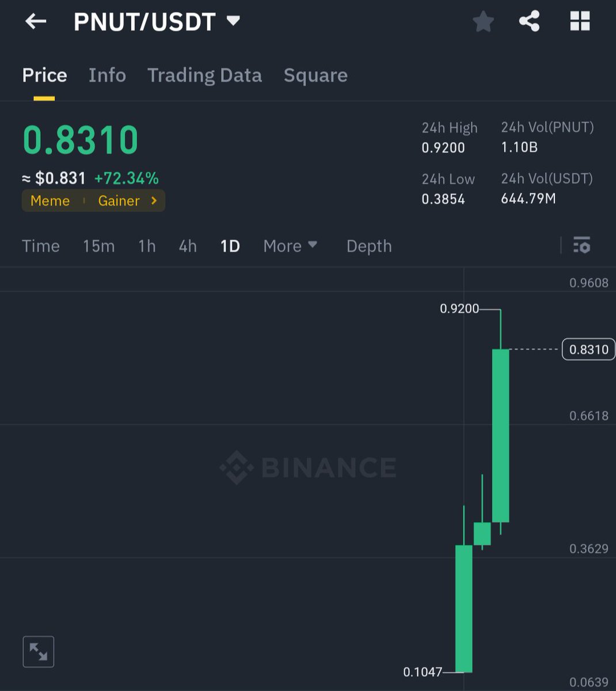Tap the first candle starting at 0.1047
This screenshot has height=691, width=616.
pos(464,608)
